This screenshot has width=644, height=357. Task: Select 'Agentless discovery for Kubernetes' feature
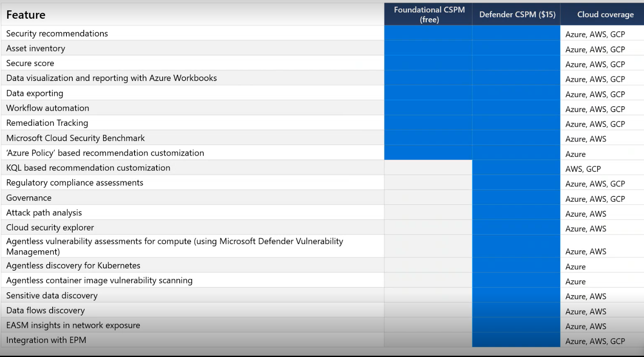73,266
